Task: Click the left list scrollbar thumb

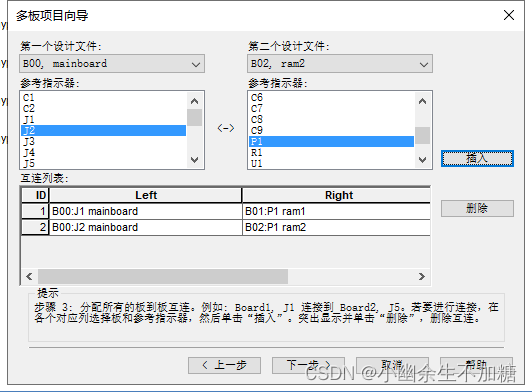Action: pyautogui.click(x=194, y=117)
